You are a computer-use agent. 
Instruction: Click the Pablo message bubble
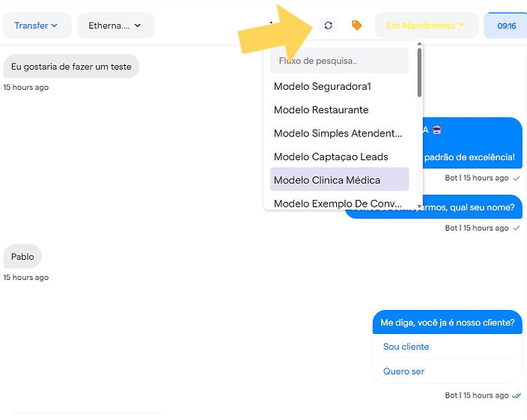click(x=22, y=257)
